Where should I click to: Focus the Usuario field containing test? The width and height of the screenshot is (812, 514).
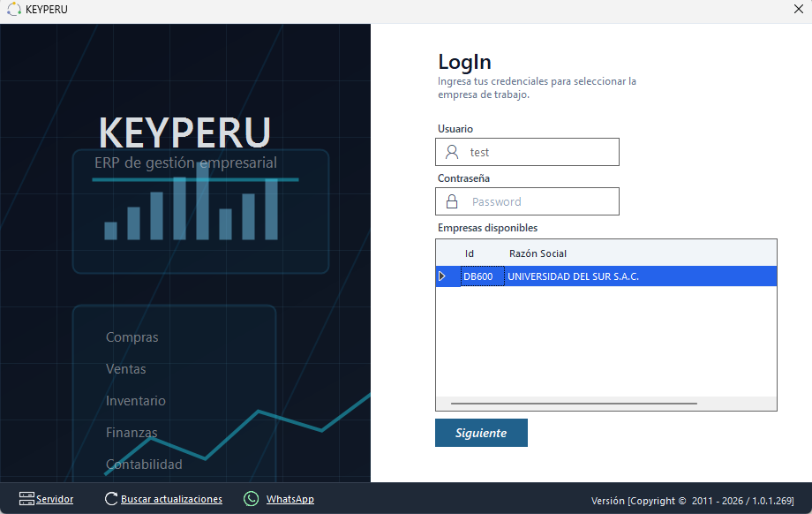(527, 152)
